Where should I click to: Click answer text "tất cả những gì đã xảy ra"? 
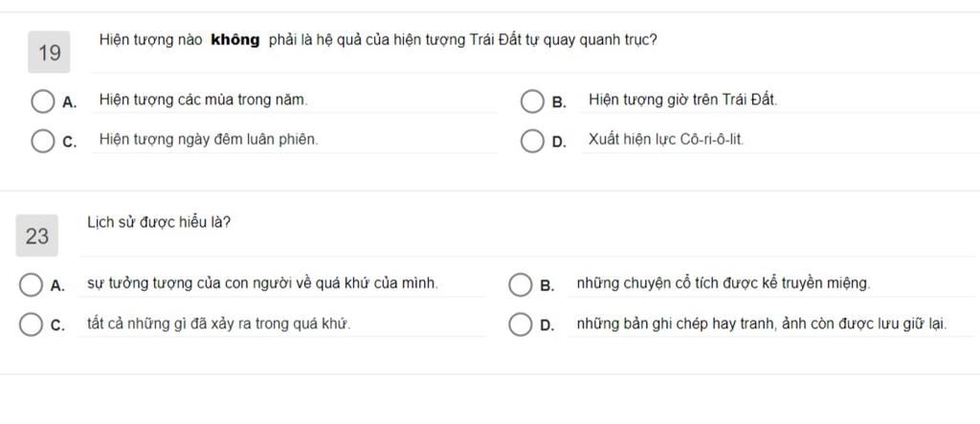click(x=218, y=324)
